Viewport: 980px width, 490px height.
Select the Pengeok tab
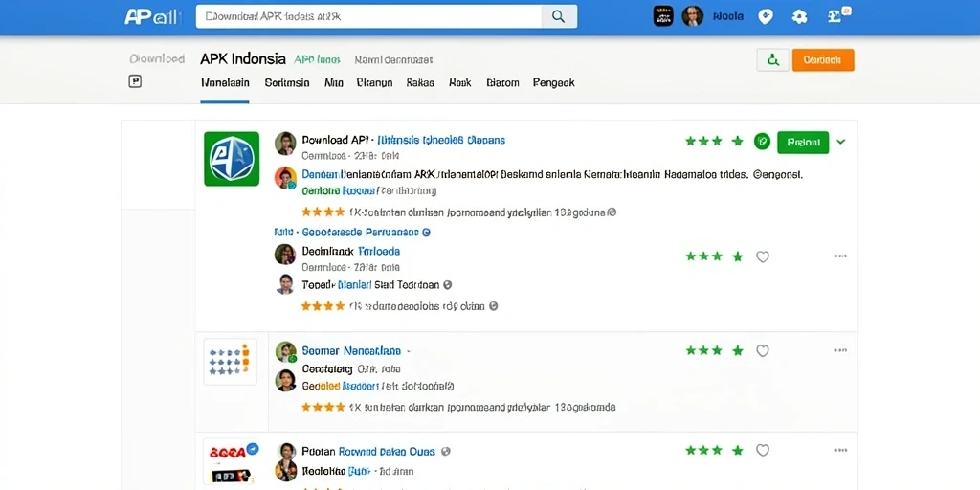click(554, 82)
